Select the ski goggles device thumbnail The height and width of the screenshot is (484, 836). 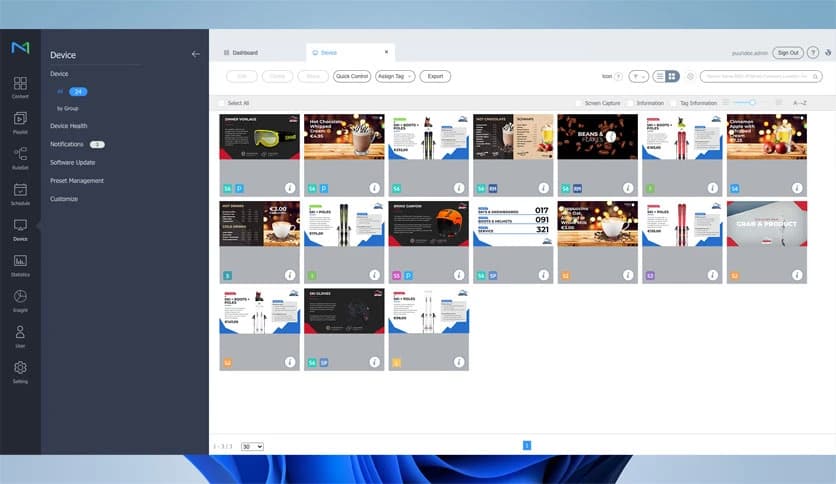pyautogui.click(x=260, y=136)
